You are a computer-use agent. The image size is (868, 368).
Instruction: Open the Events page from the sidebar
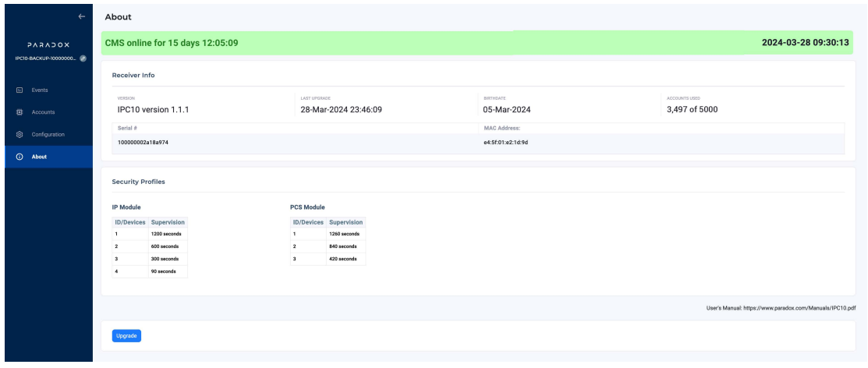click(40, 90)
